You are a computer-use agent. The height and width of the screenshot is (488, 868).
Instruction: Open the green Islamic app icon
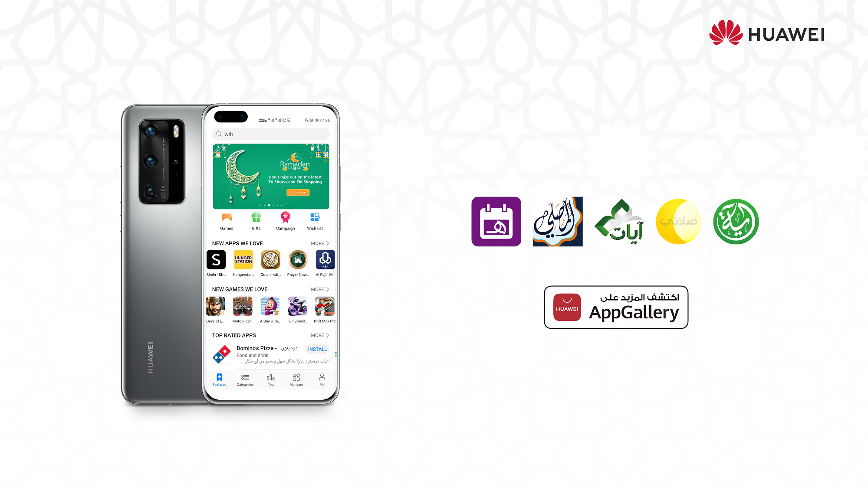pyautogui.click(x=735, y=221)
